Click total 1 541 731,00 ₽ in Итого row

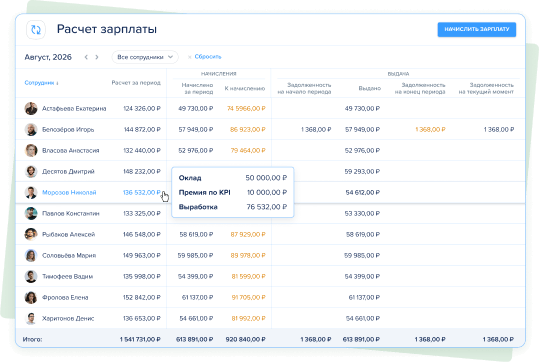(140, 340)
